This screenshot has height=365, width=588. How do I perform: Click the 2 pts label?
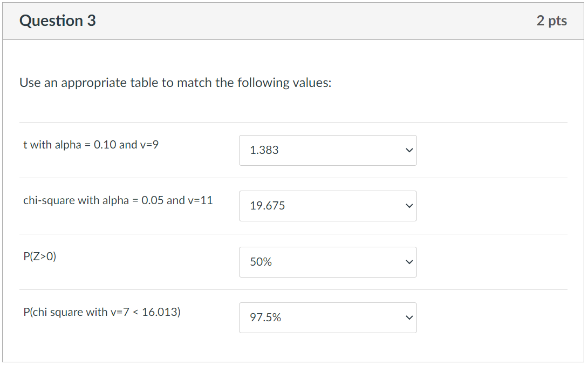pos(552,21)
